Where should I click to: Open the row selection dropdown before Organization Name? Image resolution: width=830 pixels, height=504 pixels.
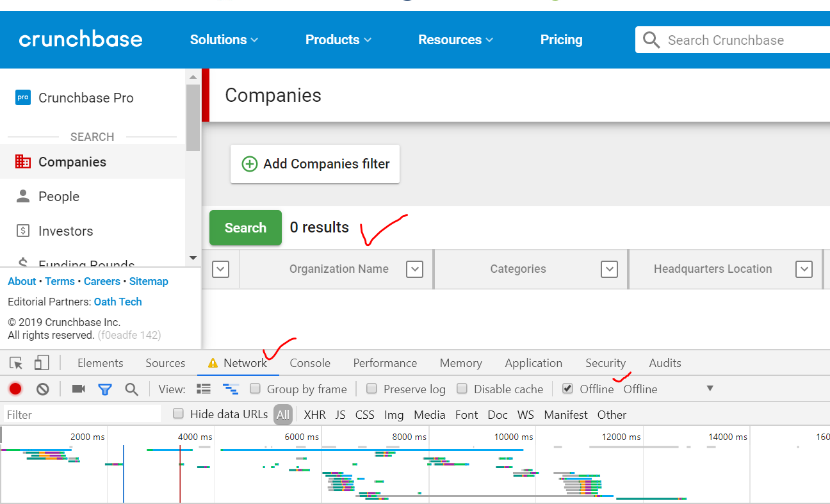tap(220, 269)
